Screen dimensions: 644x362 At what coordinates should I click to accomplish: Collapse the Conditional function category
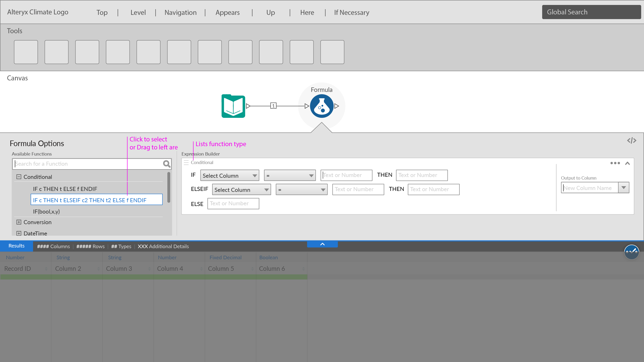(x=19, y=177)
